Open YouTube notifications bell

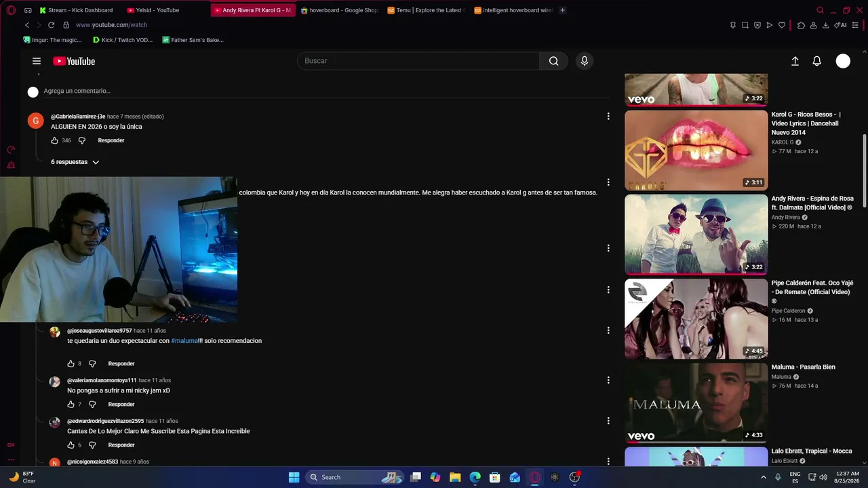[x=817, y=61]
